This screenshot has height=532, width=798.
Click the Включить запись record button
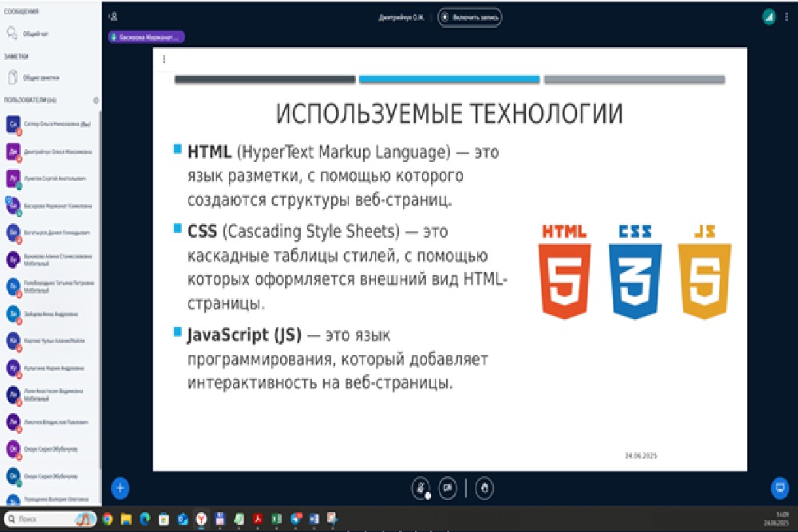tap(469, 17)
